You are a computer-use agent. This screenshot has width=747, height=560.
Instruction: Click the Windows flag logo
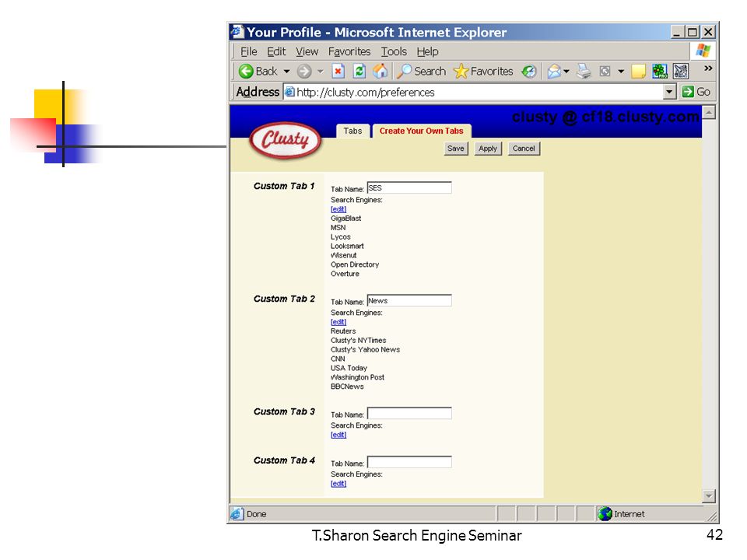tap(703, 51)
